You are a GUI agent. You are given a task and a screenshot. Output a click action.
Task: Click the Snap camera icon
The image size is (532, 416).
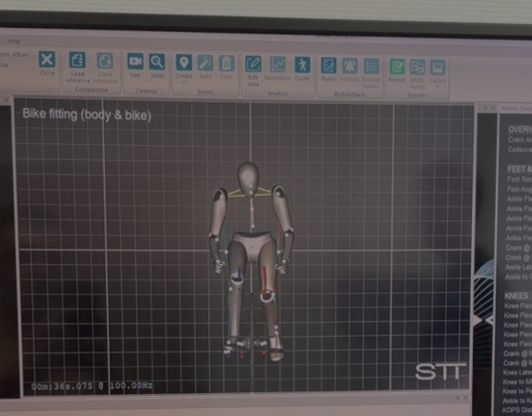coord(157,62)
